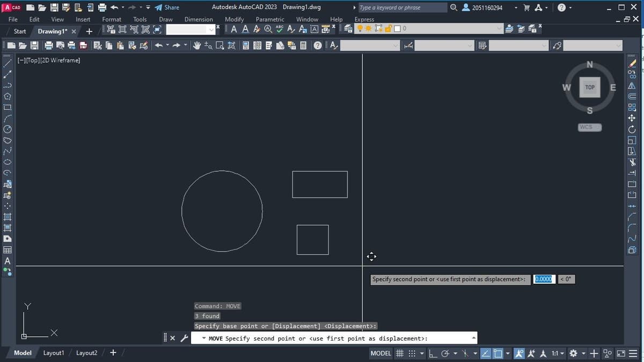Toggle snap mode in status bar
Image resolution: width=644 pixels, height=362 pixels.
412,353
